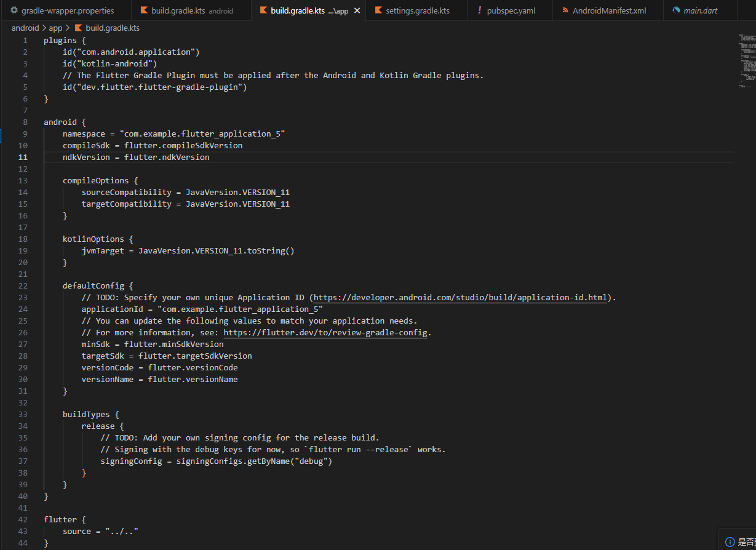
Task: Click the 'flutter {' line
Action: click(x=65, y=520)
